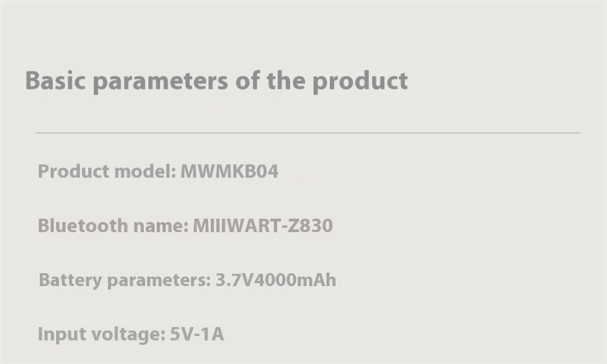Select the 'Product model:' label text
607x364 pixels.
click(x=107, y=171)
